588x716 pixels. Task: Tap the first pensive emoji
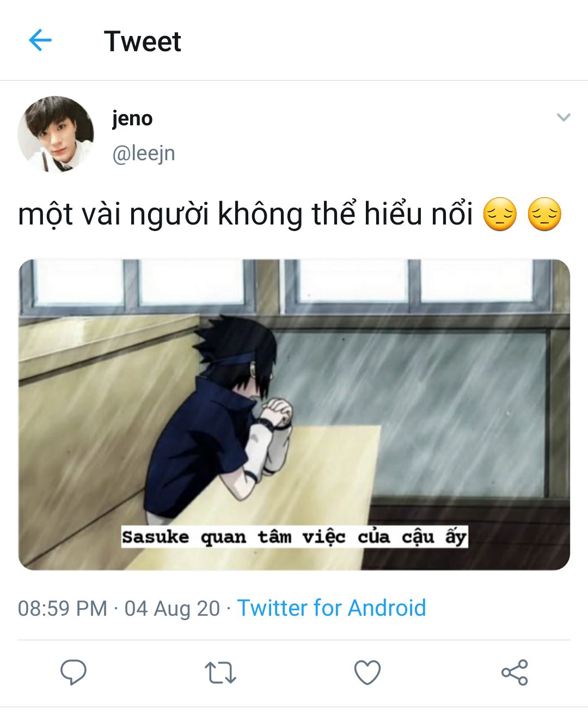[x=500, y=215]
